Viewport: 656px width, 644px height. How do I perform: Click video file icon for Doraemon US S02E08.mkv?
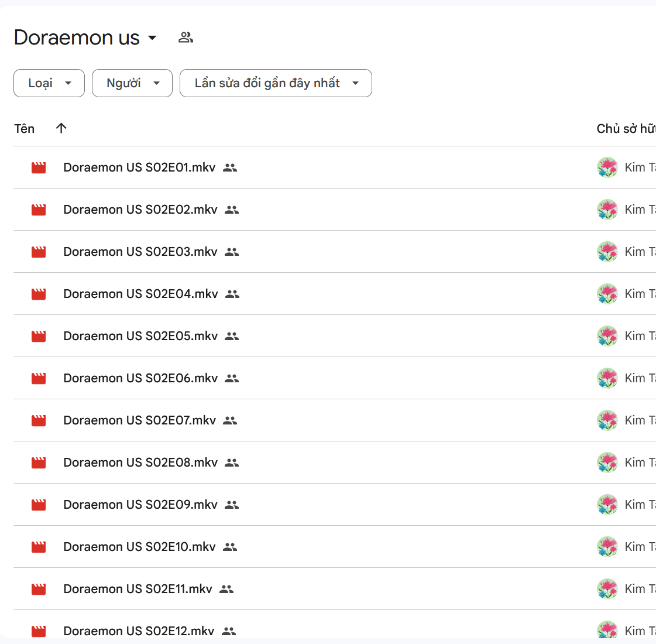pos(39,463)
